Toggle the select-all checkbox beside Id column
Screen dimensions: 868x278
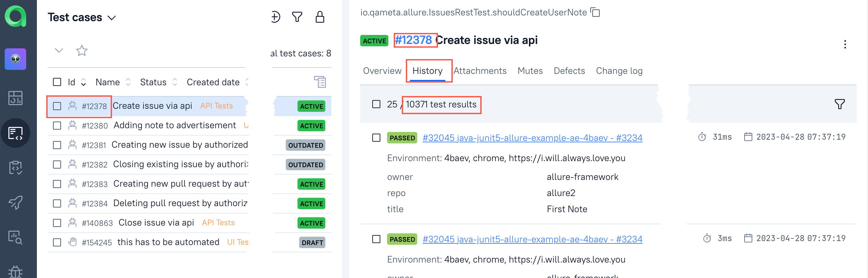pyautogui.click(x=57, y=82)
